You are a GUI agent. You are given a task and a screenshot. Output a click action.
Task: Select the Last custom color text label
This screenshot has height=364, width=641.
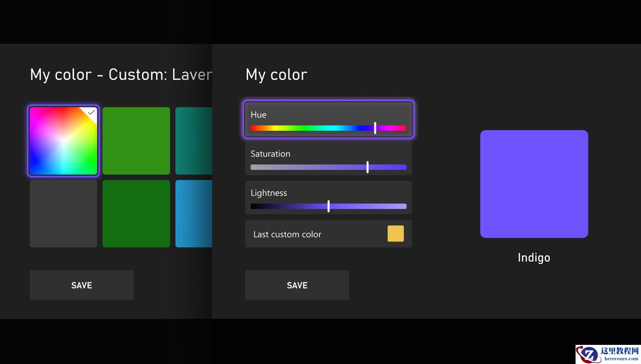pos(287,234)
